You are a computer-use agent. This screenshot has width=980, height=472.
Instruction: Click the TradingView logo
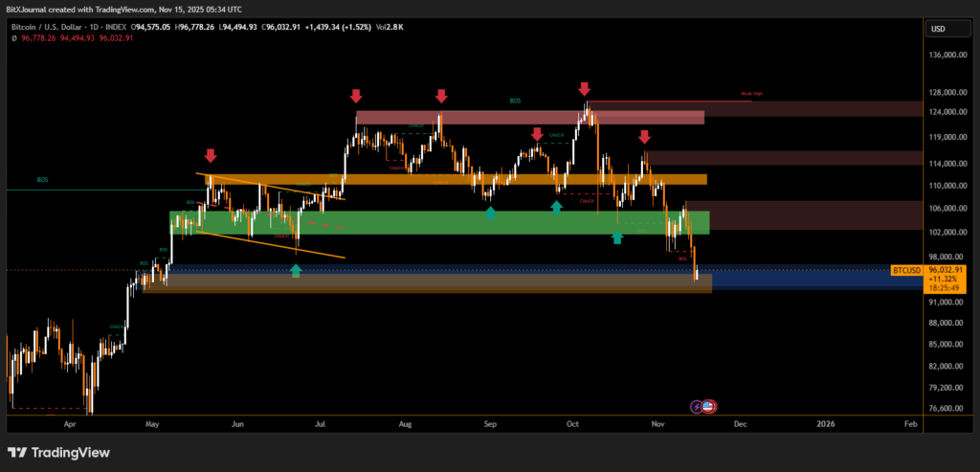click(59, 452)
